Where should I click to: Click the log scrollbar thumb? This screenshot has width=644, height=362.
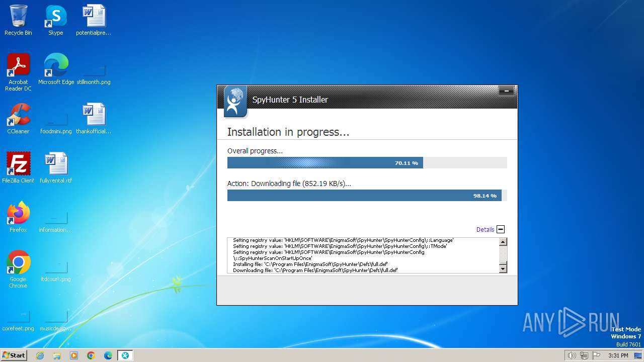[x=503, y=264]
